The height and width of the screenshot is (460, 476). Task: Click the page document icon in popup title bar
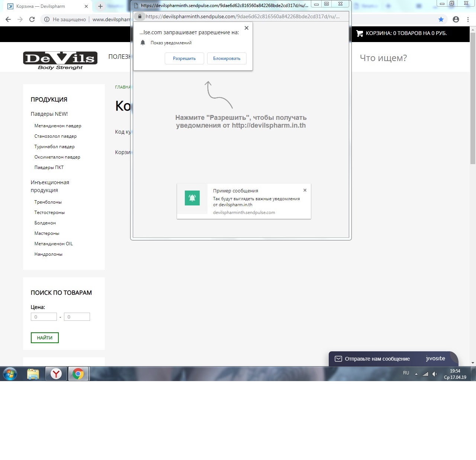click(136, 6)
